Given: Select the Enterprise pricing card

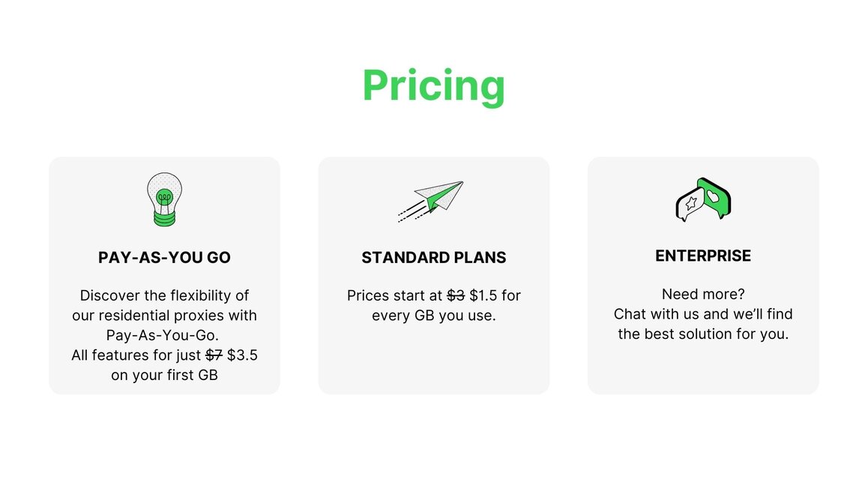Looking at the screenshot, I should [703, 275].
